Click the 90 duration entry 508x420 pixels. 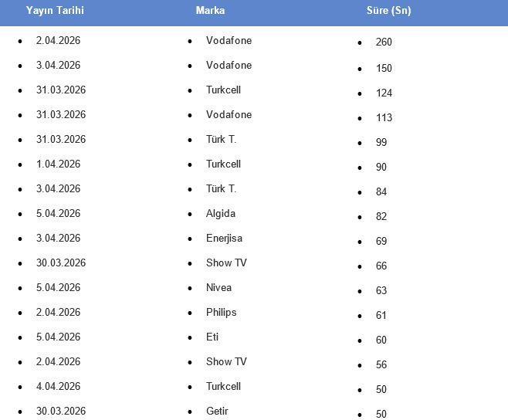(381, 167)
